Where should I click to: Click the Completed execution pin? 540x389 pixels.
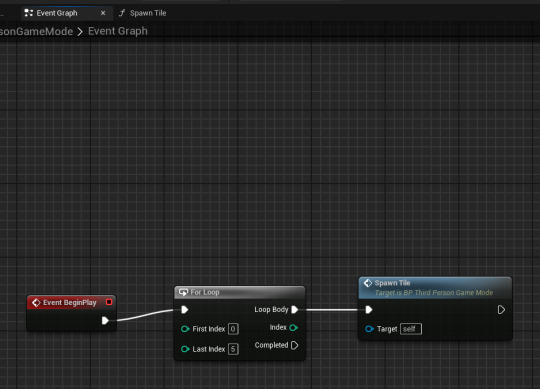(x=294, y=345)
